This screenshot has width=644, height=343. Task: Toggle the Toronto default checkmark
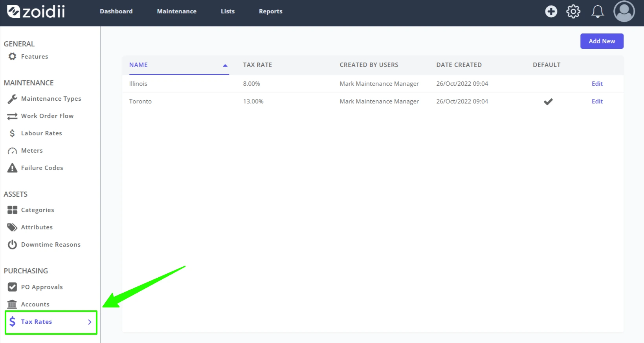548,101
